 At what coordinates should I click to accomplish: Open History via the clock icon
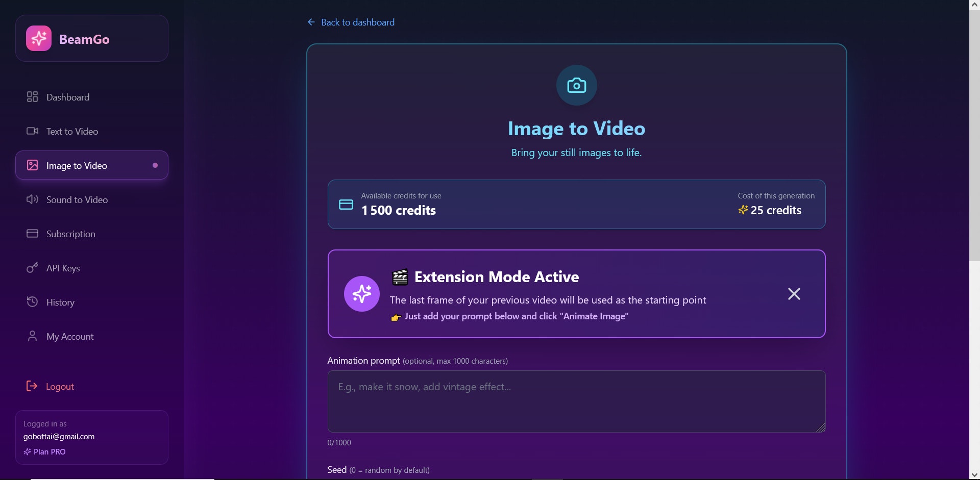32,302
